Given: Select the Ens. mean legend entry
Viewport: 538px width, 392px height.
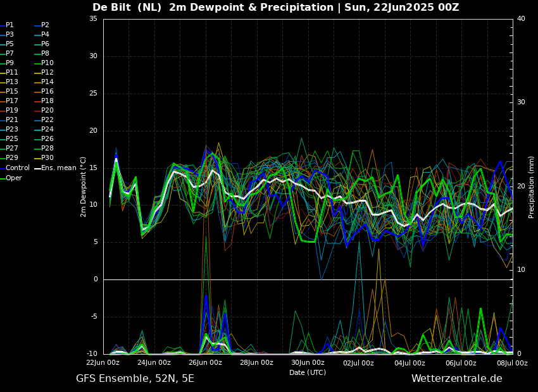Looking at the screenshot, I should [x=55, y=168].
